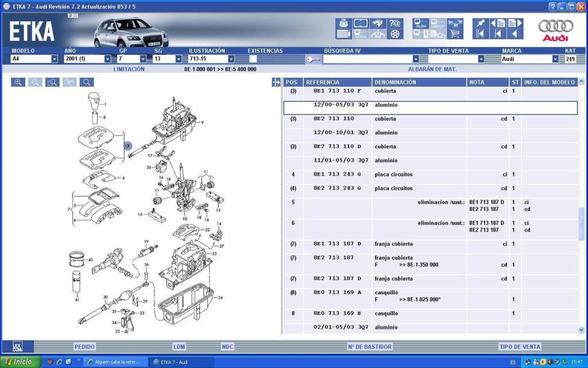Go to next page with right-arrow page icon
The image size is (588, 368).
515,23
